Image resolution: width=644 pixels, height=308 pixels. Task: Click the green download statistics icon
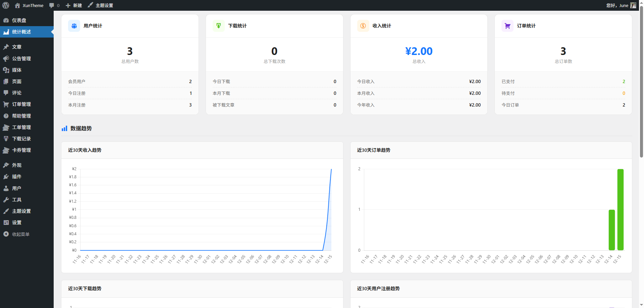(x=218, y=26)
